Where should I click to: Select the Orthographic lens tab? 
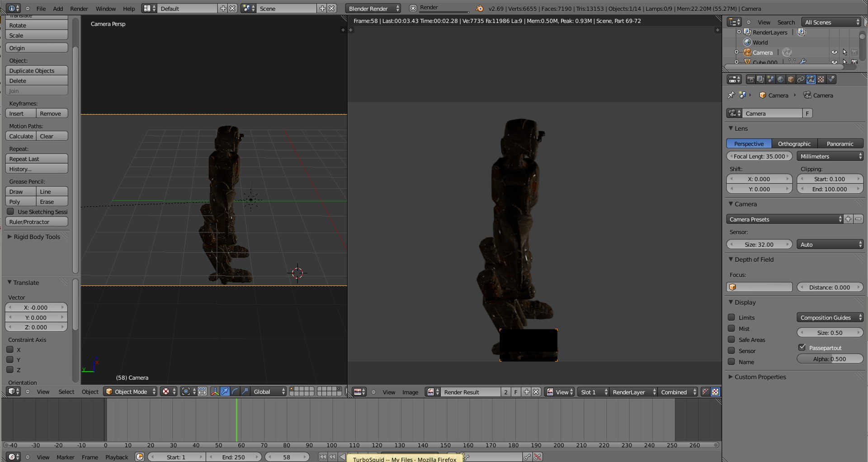794,143
